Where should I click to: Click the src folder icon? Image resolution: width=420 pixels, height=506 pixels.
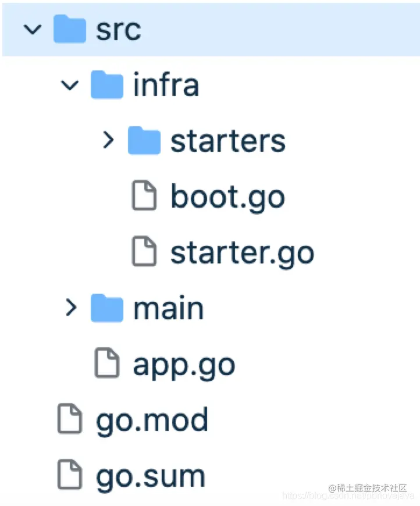click(x=69, y=29)
